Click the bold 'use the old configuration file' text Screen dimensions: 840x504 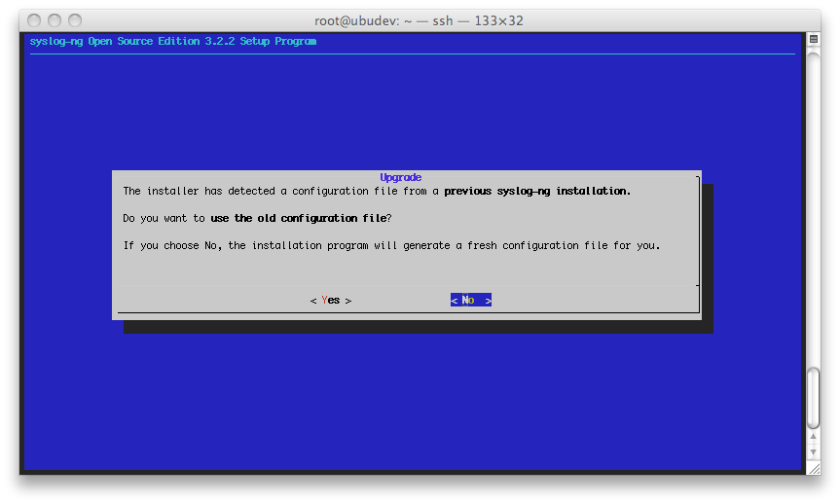coord(299,219)
